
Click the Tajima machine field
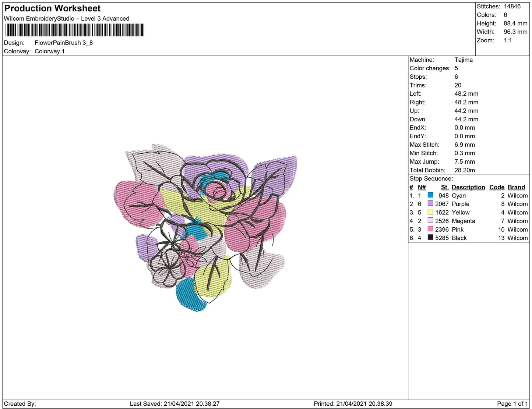[x=465, y=60]
